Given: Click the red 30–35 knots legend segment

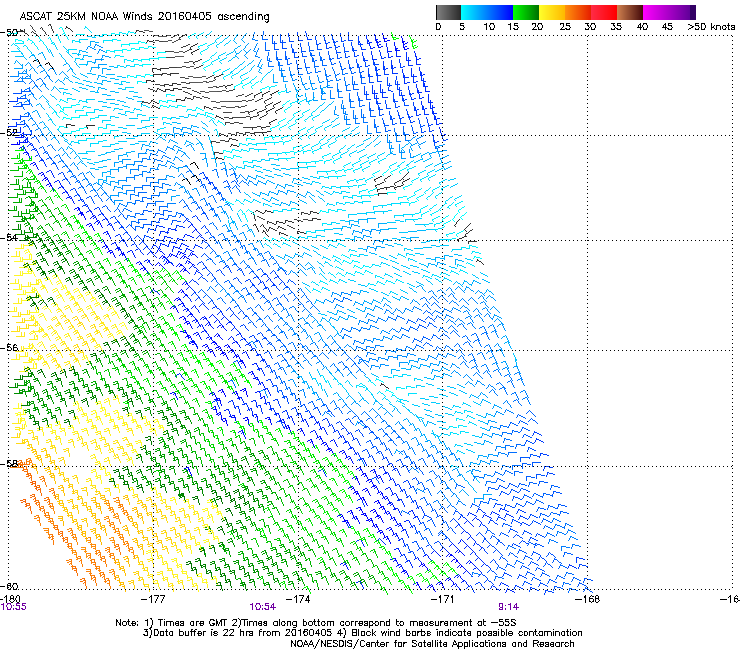Looking at the screenshot, I should click(x=604, y=12).
